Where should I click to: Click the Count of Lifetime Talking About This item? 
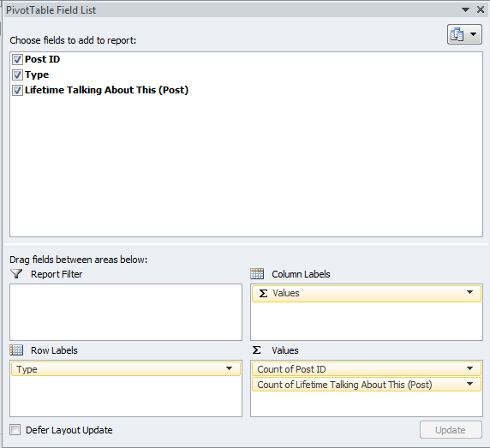tap(367, 385)
